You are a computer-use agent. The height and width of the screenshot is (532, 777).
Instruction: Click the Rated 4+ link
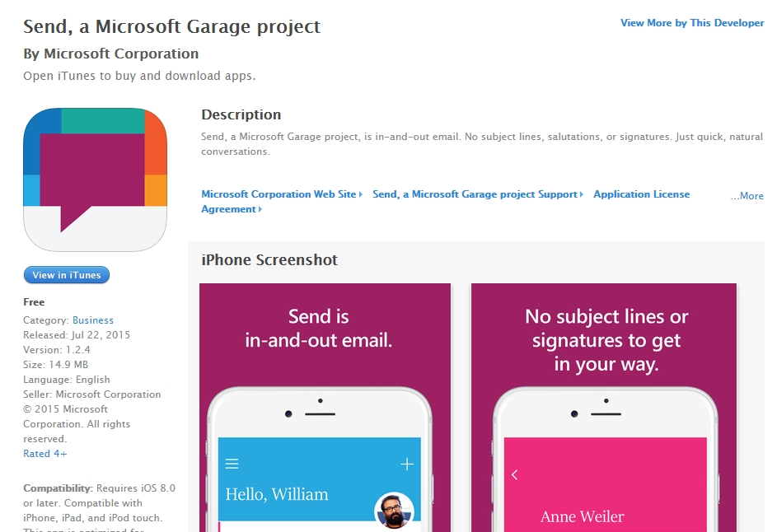point(45,454)
